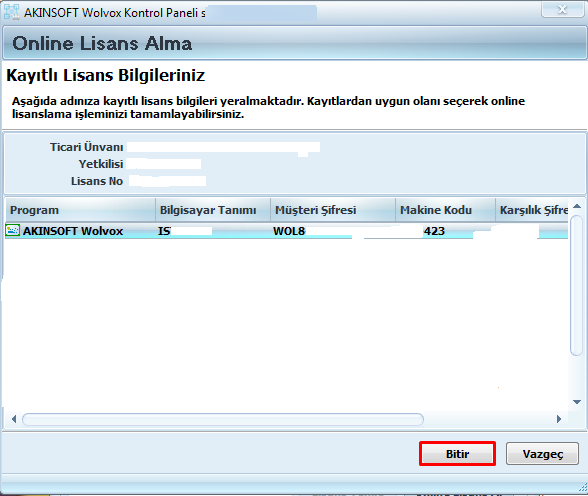This screenshot has height=496, width=588.
Task: Click the IS computer definition cell
Action: pos(213,231)
